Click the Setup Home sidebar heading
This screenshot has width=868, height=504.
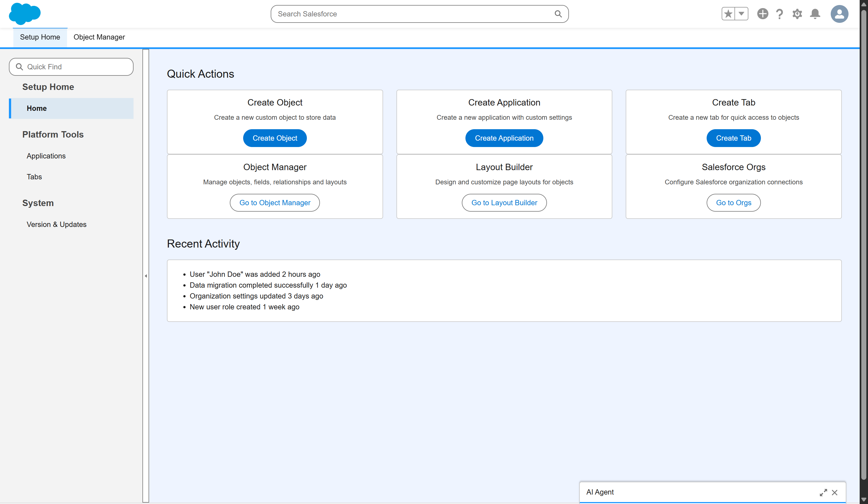(48, 87)
